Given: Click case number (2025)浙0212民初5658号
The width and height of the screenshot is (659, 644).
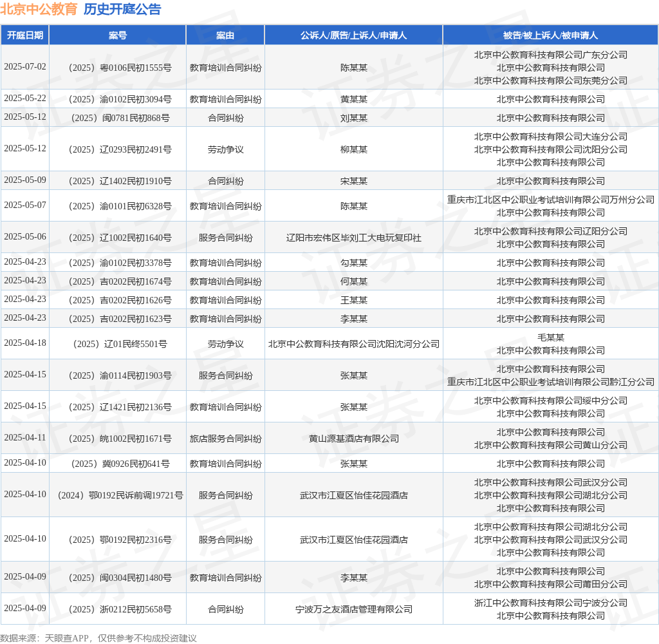Looking at the screenshot, I should pos(120,609).
